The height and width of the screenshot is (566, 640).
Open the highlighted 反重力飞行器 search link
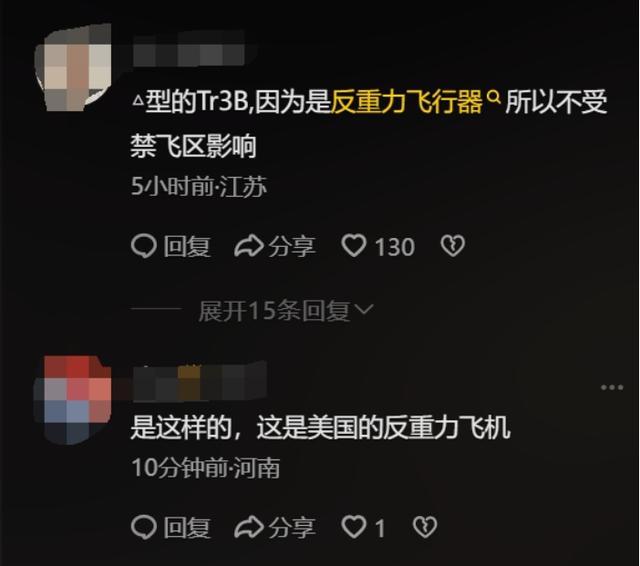[x=407, y=102]
